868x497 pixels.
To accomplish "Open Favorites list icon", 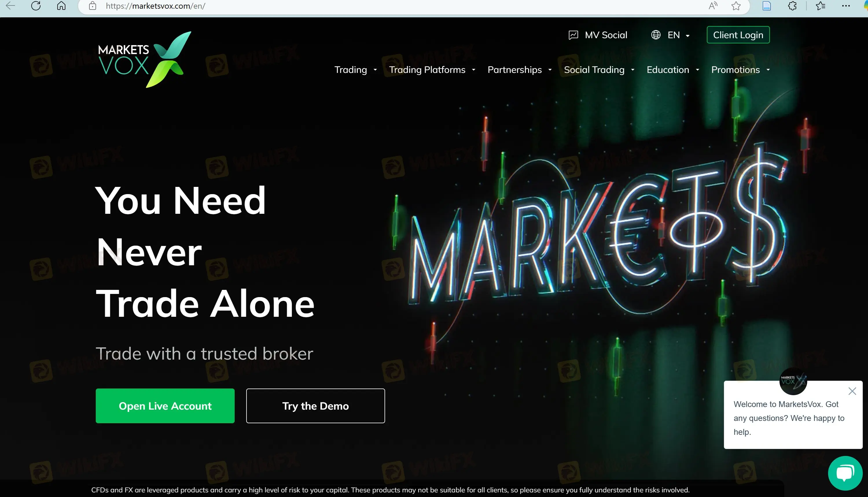I will [821, 6].
